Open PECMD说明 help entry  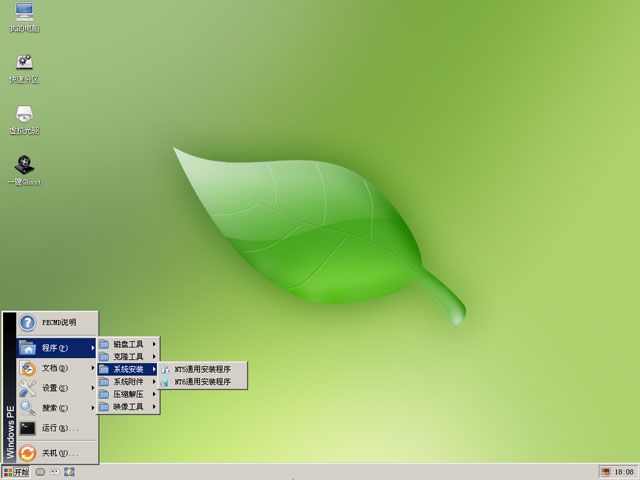pos(57,323)
